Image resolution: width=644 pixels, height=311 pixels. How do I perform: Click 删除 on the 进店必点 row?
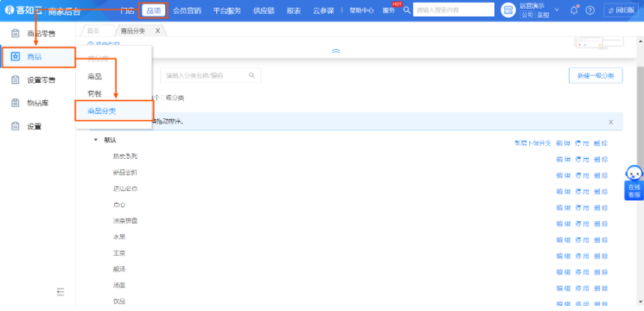click(x=601, y=191)
